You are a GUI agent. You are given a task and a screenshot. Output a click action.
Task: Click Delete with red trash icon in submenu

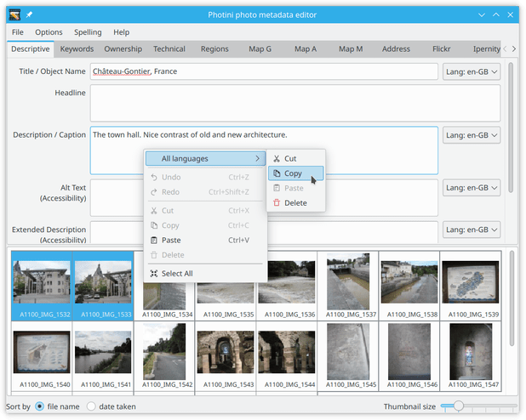[x=296, y=203]
